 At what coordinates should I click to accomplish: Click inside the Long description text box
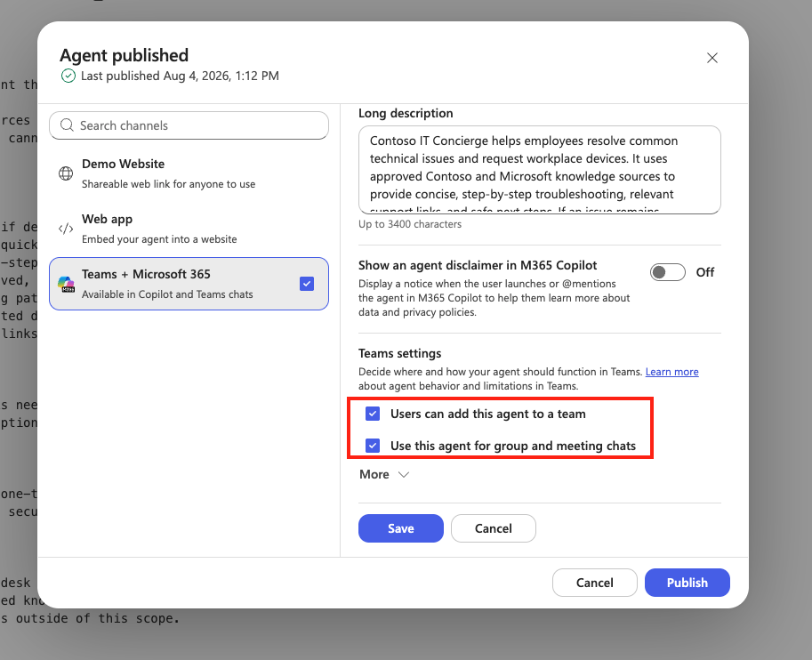[540, 170]
